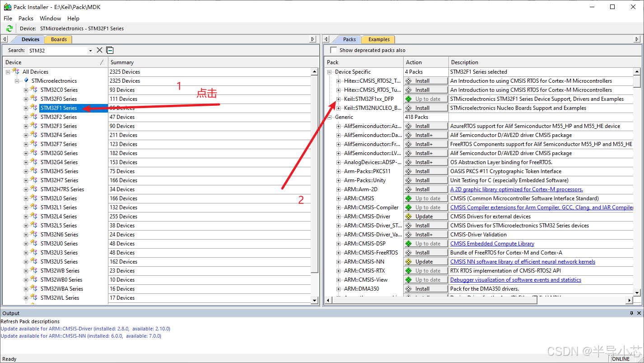Expand the STM32L4 Series node

click(26, 217)
